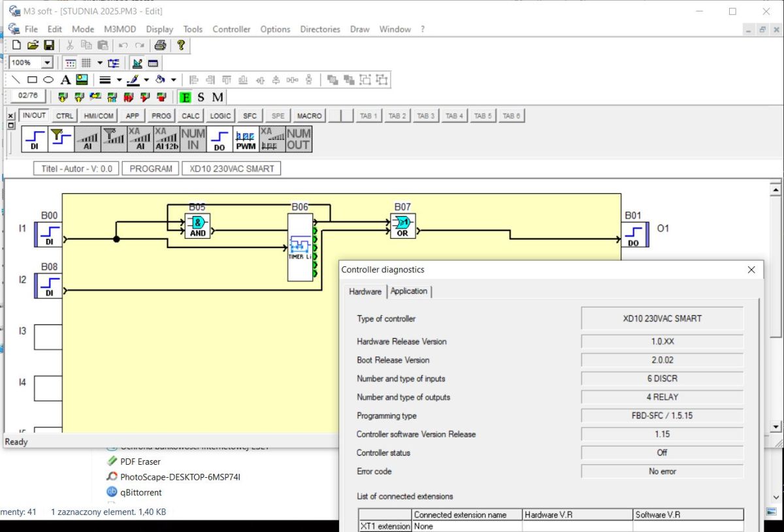Save the program with the floppy disk icon
The height and width of the screenshot is (532, 784).
click(x=49, y=45)
